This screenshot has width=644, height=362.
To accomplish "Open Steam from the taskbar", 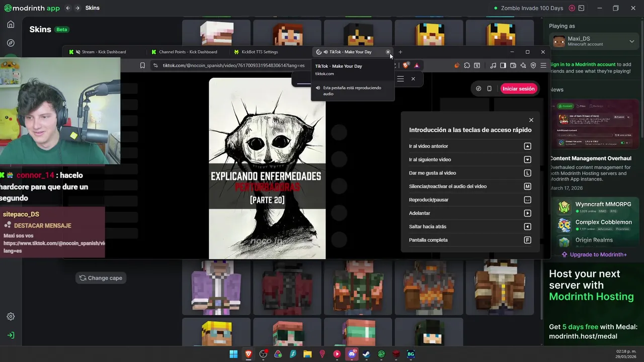I will coord(366,354).
